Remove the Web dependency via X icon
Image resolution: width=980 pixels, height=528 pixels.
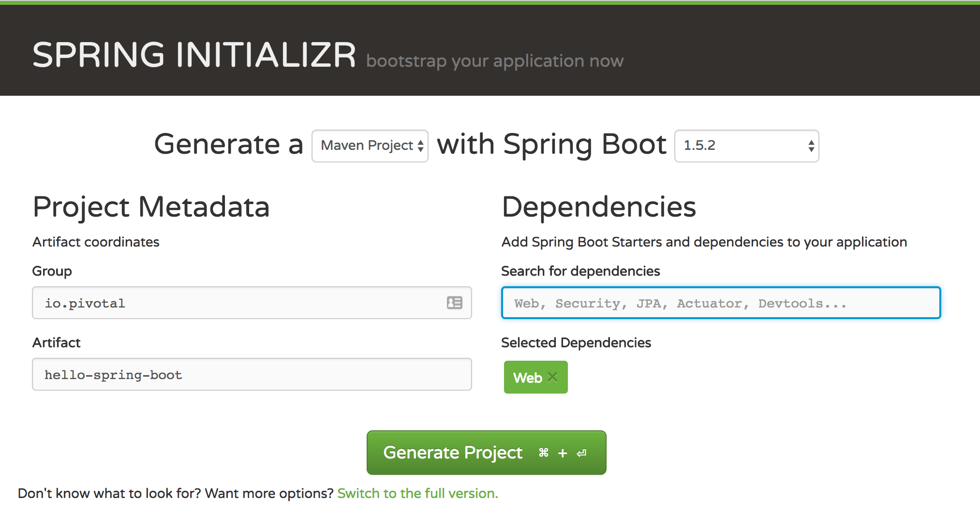coord(552,377)
